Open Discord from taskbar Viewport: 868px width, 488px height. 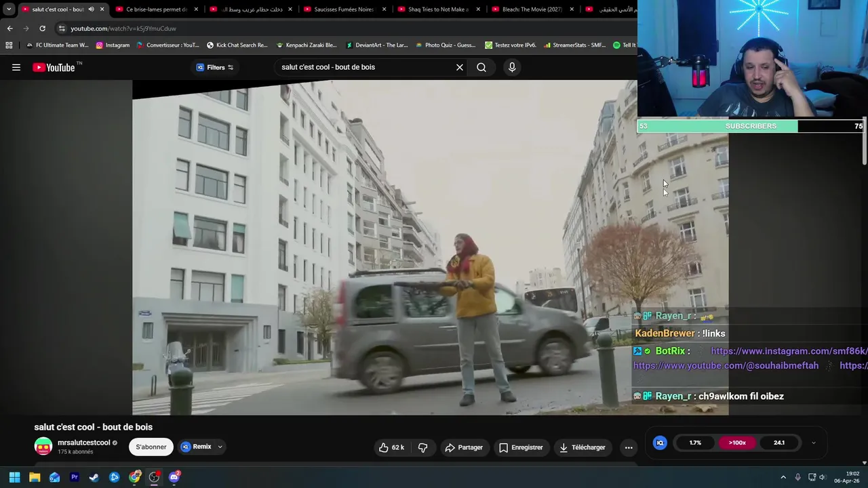click(174, 477)
